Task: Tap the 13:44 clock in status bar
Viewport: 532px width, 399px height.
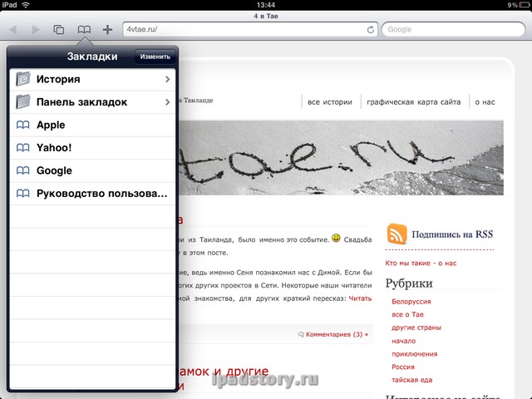Action: pyautogui.click(x=266, y=5)
